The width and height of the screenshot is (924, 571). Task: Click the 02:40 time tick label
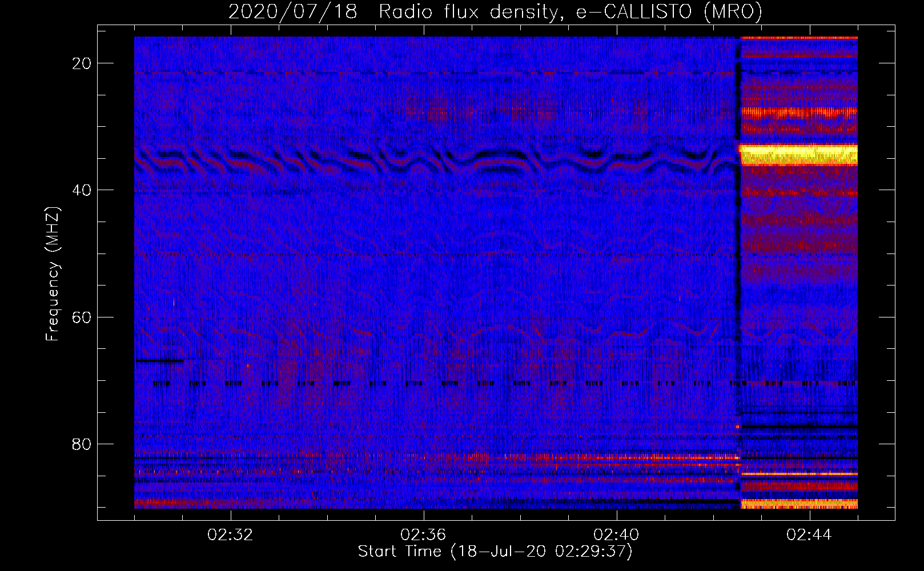point(617,535)
